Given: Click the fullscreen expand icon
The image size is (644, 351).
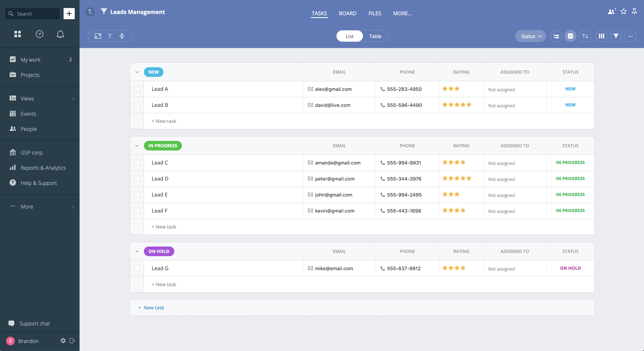Looking at the screenshot, I should pos(98,36).
